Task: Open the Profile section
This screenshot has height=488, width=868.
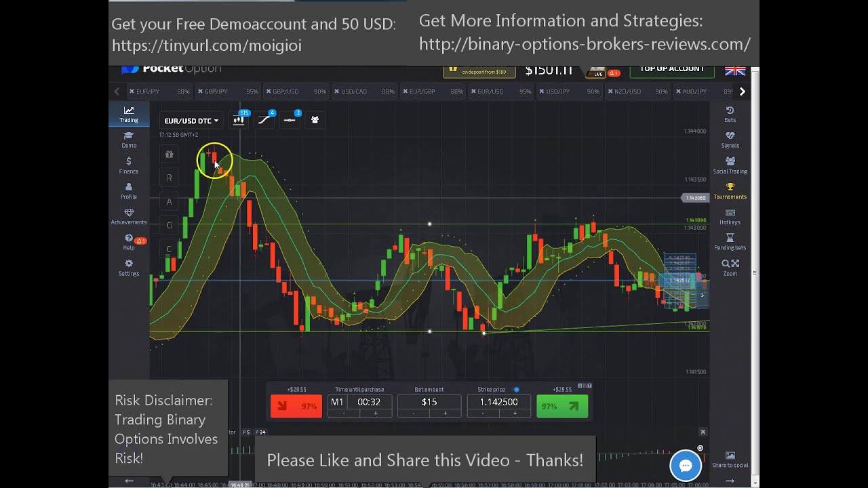Action: click(x=129, y=191)
